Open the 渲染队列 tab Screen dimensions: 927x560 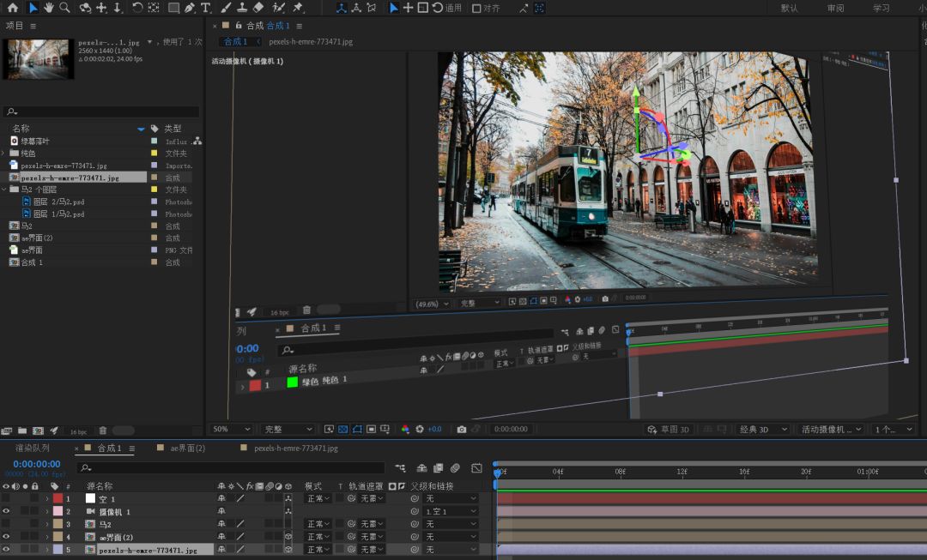33,448
